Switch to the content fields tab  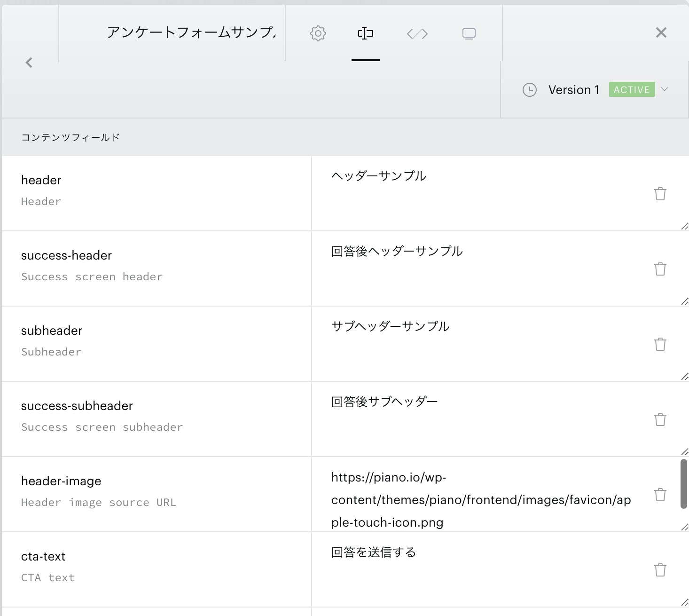(x=365, y=34)
